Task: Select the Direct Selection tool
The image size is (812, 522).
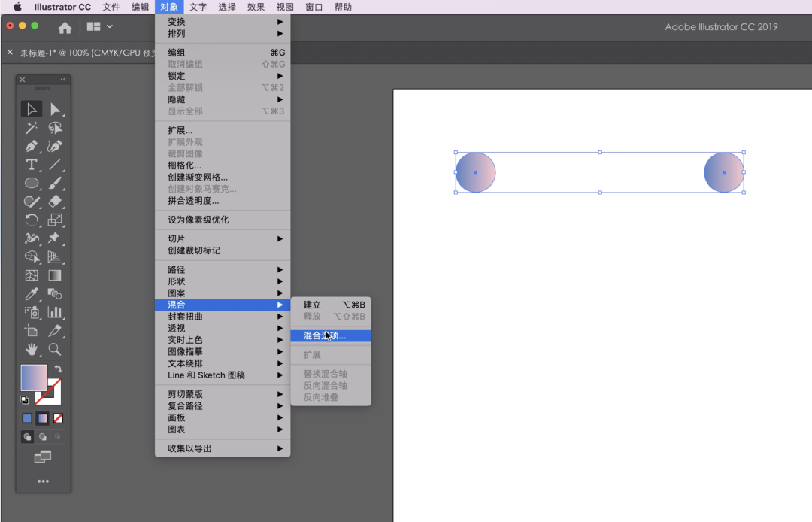Action: 55,110
